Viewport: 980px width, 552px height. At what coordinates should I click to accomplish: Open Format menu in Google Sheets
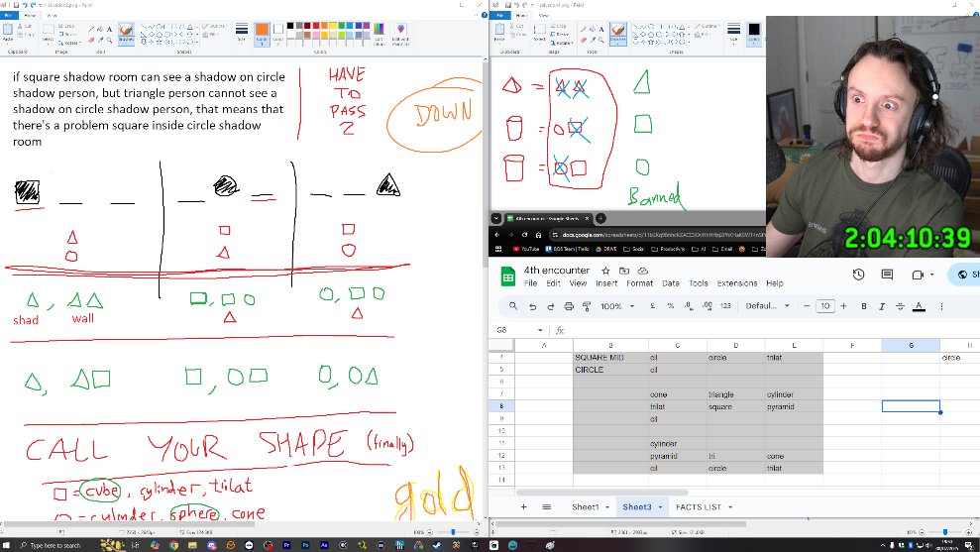click(639, 283)
